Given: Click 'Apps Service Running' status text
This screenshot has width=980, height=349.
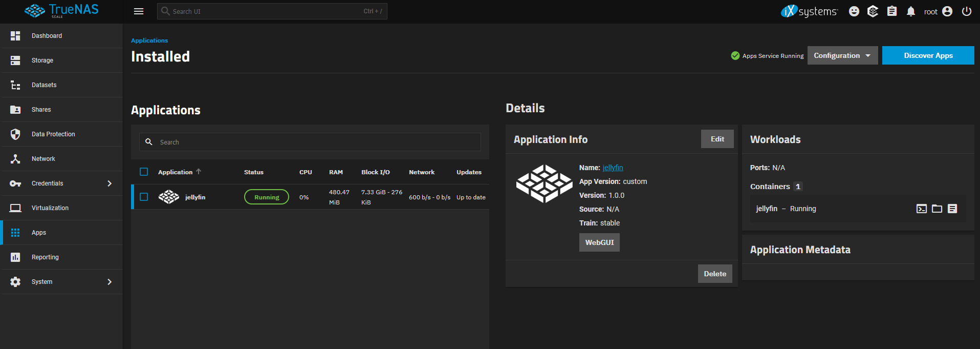Looking at the screenshot, I should point(773,56).
